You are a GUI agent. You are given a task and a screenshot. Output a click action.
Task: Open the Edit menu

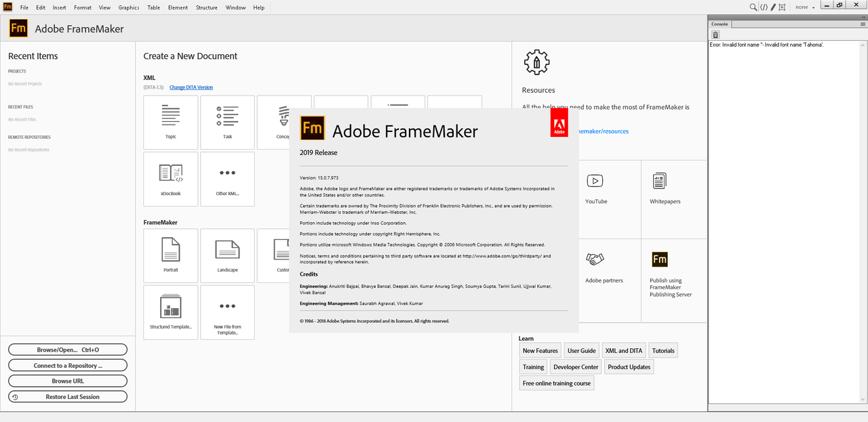coord(41,7)
